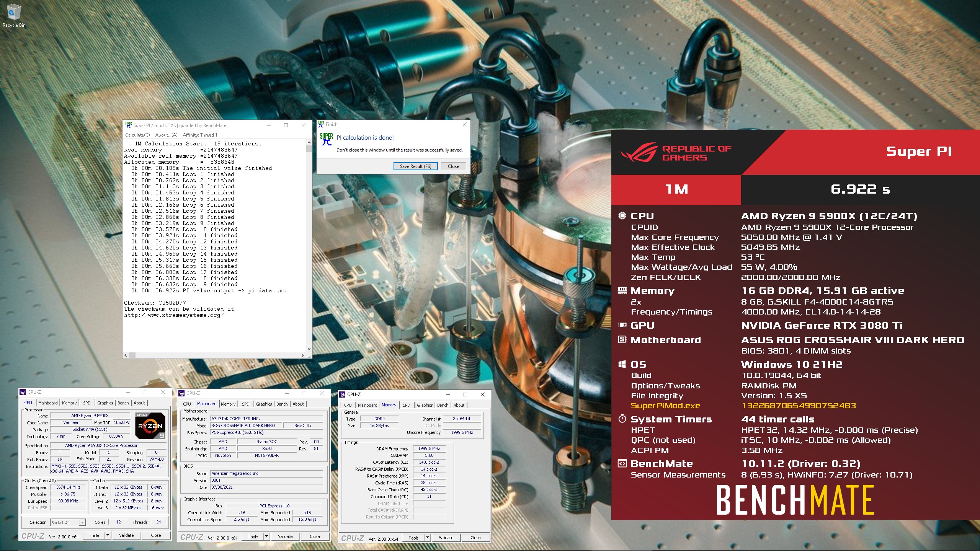Open About tab in first CPU-Z window
980x551 pixels.
(139, 403)
